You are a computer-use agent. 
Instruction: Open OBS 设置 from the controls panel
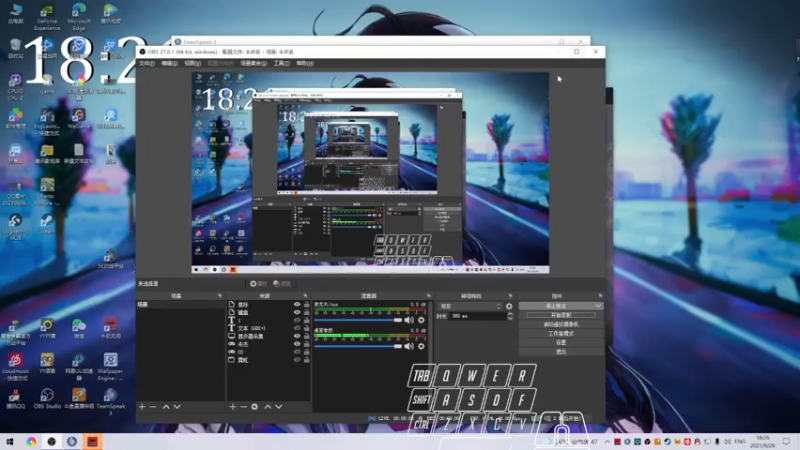pyautogui.click(x=561, y=343)
